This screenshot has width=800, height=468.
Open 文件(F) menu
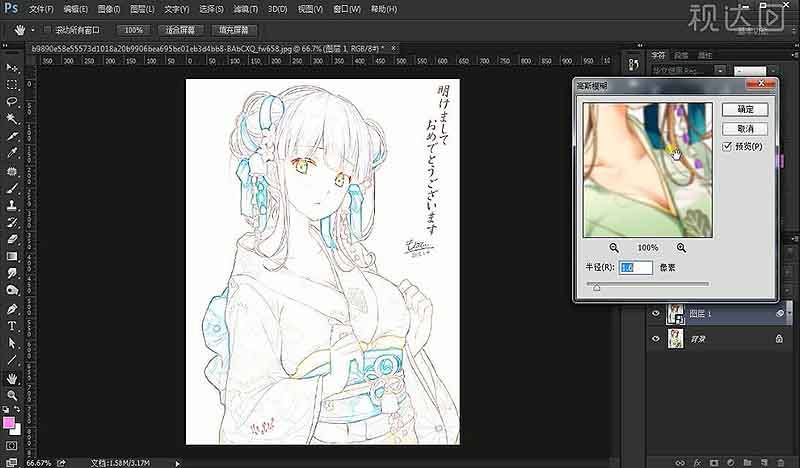(x=41, y=9)
